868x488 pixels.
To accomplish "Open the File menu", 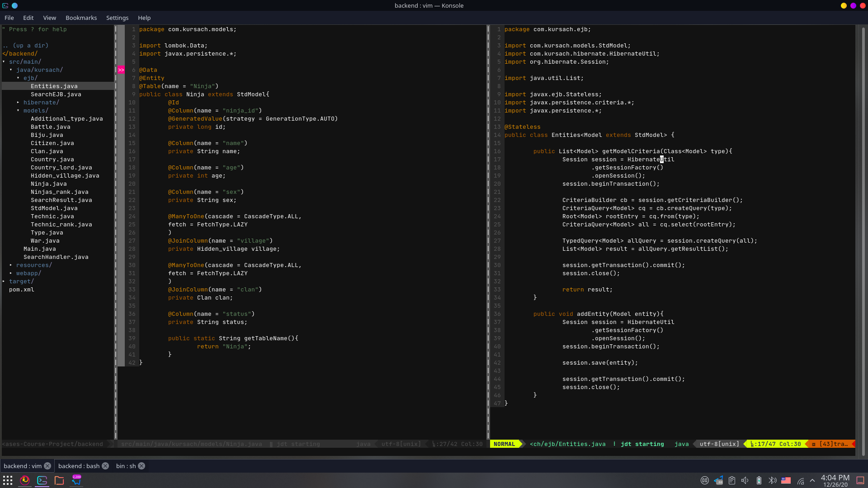I will click(9, 18).
